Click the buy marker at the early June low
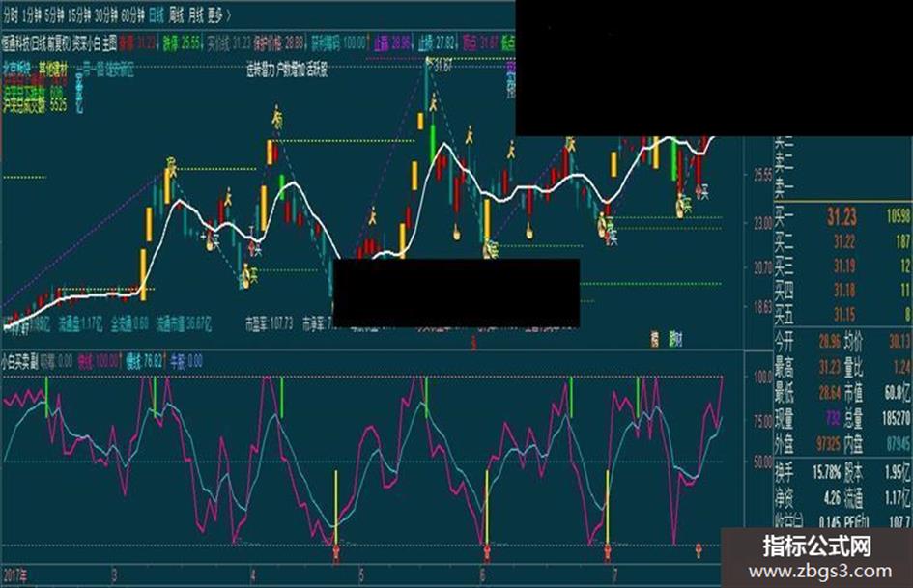This screenshot has width=913, height=588. (492, 249)
